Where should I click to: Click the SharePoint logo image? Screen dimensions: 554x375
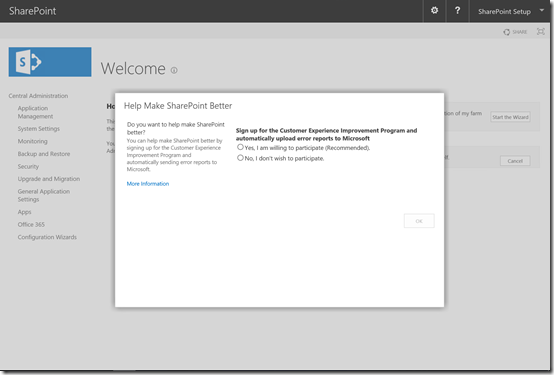click(50, 62)
